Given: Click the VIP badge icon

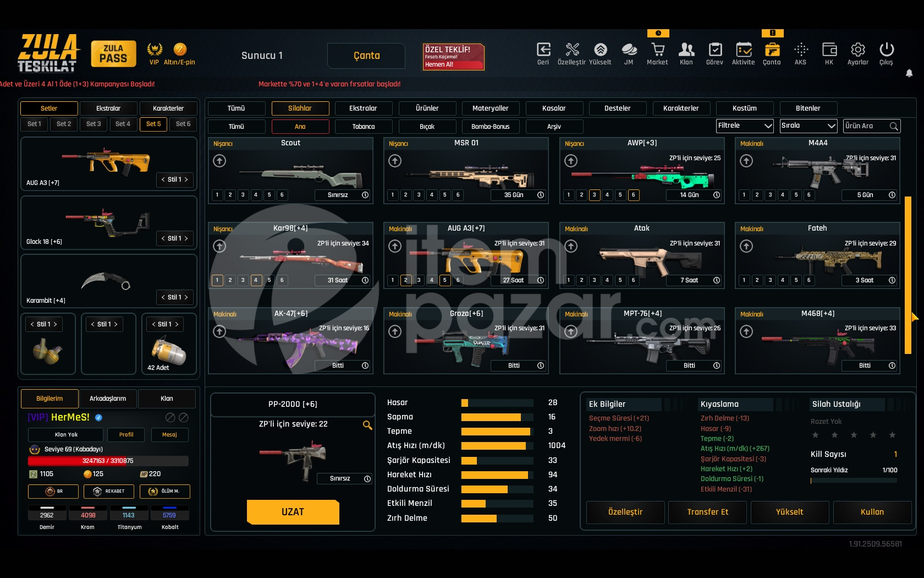Looking at the screenshot, I should [155, 49].
